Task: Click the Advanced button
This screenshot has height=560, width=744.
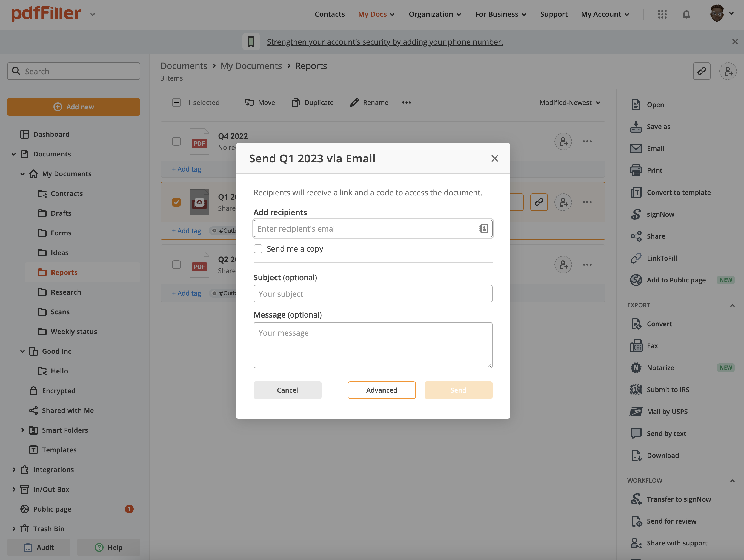Action: coord(381,390)
